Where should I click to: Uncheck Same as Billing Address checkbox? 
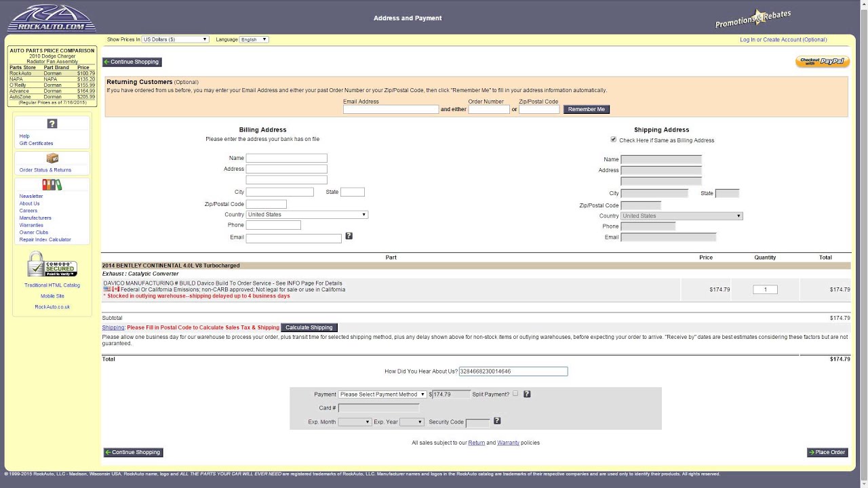[614, 140]
